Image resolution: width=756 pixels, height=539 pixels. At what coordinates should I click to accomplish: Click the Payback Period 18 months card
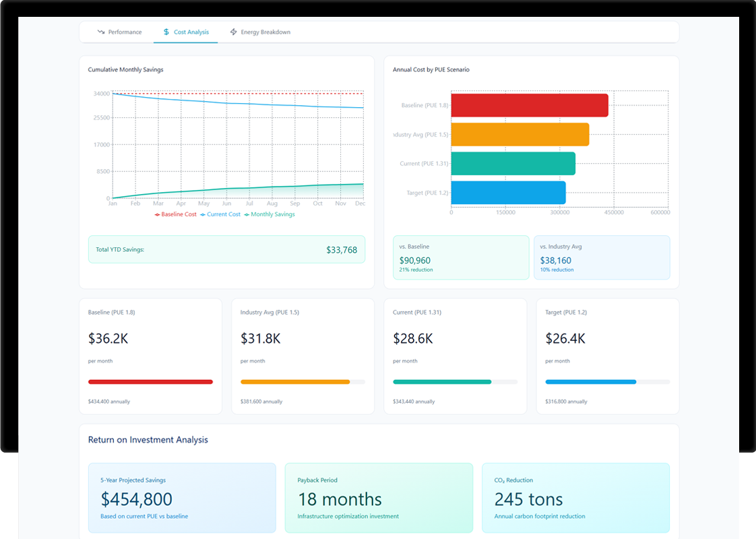tap(379, 496)
